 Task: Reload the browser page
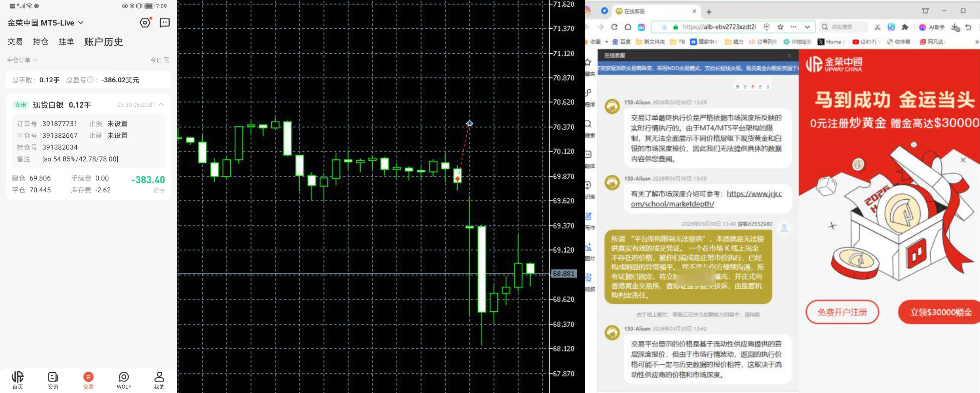[614, 27]
